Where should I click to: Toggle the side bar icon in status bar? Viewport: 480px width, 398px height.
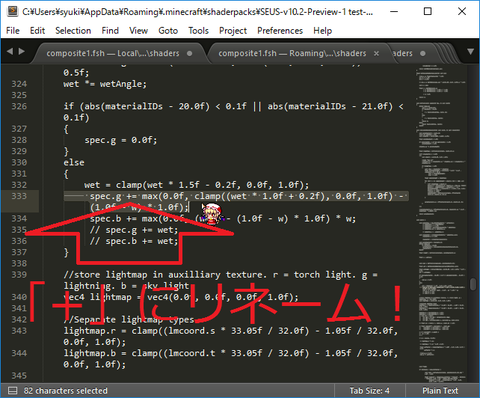12,390
